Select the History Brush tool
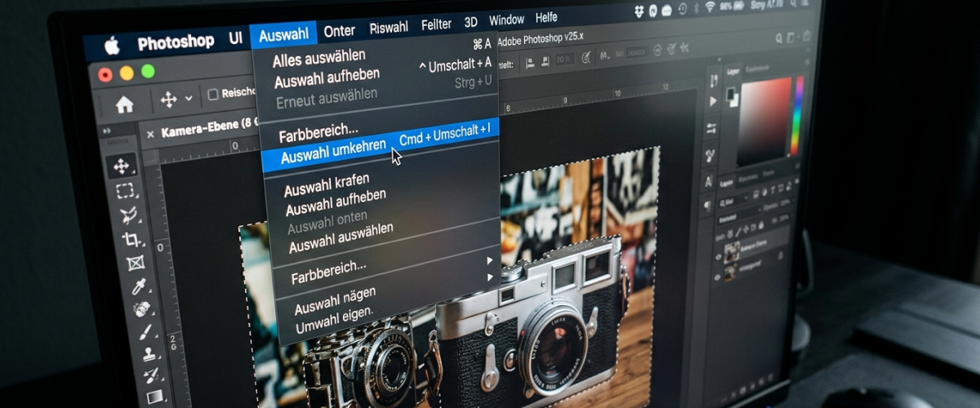The width and height of the screenshot is (980, 408). (152, 376)
